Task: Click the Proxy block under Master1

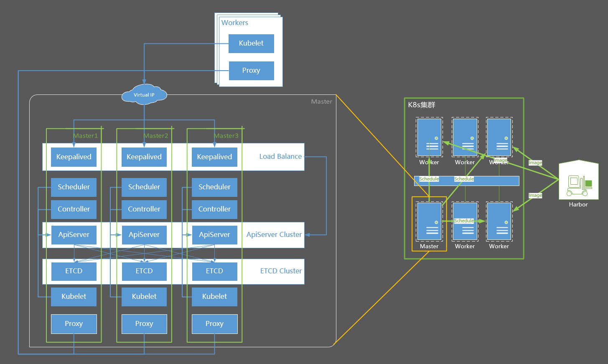Action: [74, 324]
